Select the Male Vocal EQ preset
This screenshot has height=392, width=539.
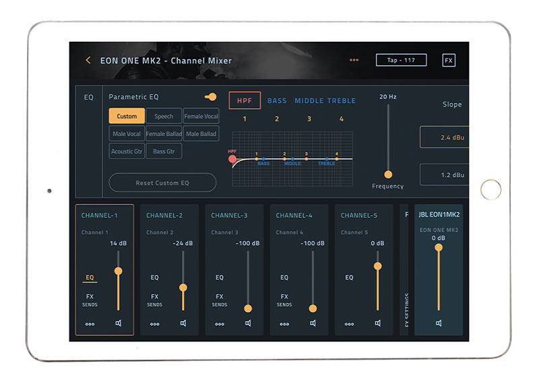(x=127, y=133)
